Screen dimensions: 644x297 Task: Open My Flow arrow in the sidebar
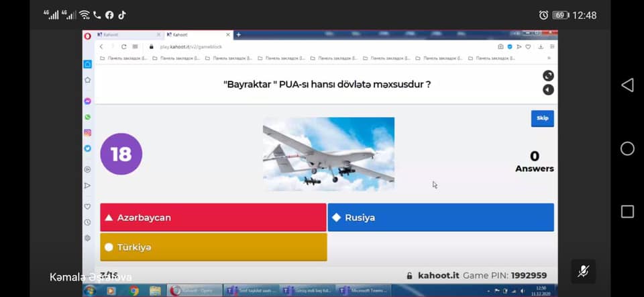tap(87, 185)
